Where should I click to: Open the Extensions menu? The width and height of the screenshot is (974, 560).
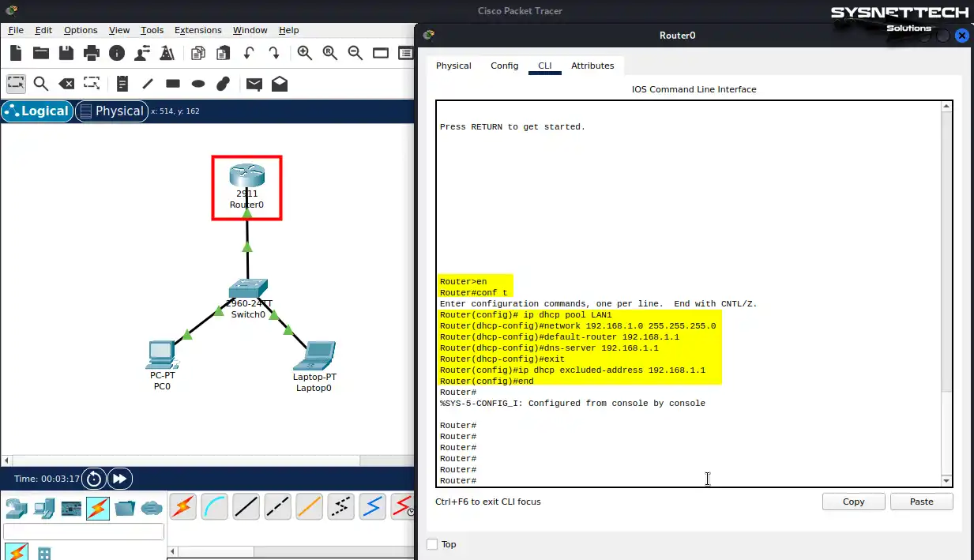[x=198, y=30]
